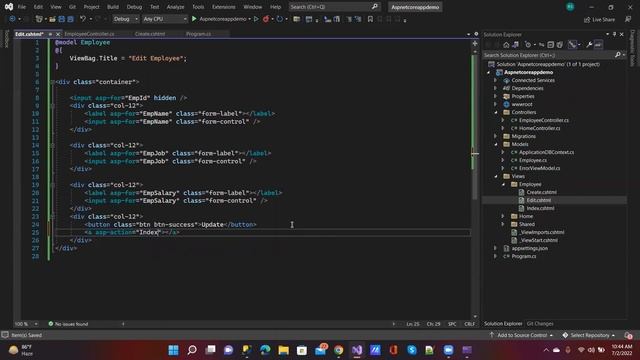640x360 pixels.
Task: Open File Explorer from the taskbar
Action: coord(284,350)
